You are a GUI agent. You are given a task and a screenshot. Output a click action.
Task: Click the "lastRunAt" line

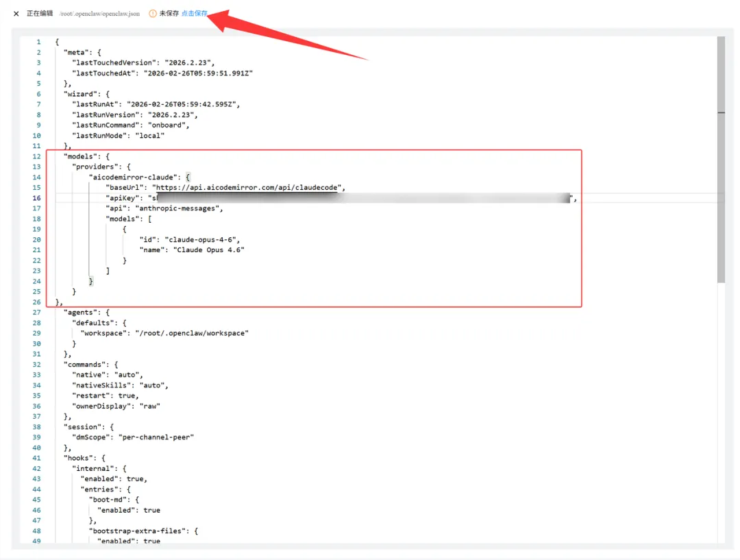tap(156, 104)
